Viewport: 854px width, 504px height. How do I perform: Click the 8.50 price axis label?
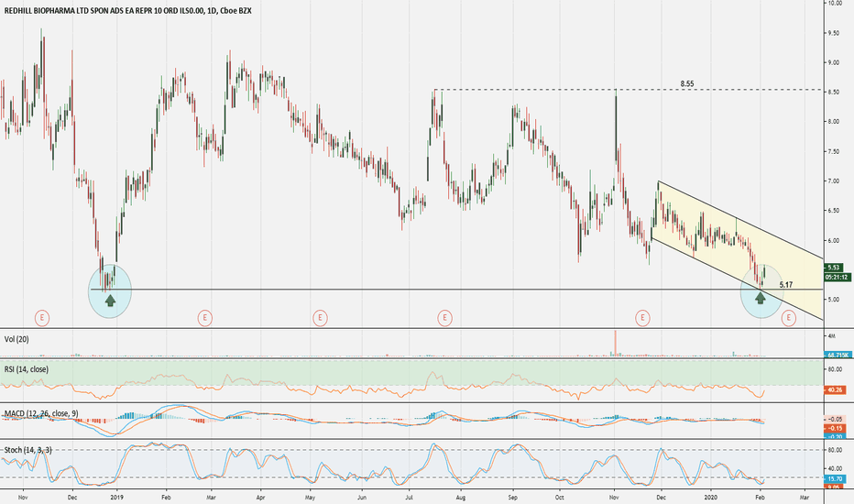(834, 92)
